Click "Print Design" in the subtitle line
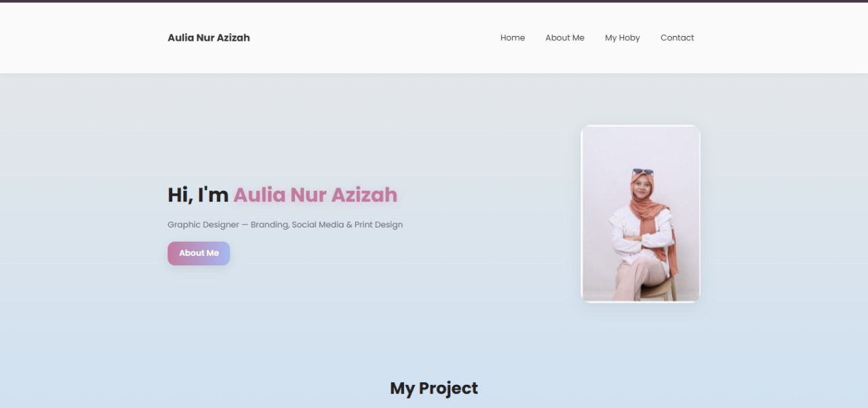Image resolution: width=868 pixels, height=408 pixels. (378, 225)
